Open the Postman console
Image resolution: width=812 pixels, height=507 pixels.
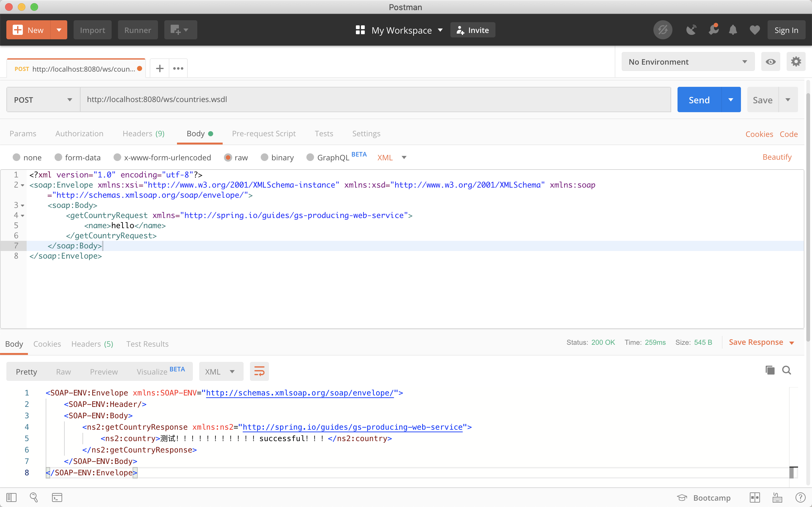57,497
